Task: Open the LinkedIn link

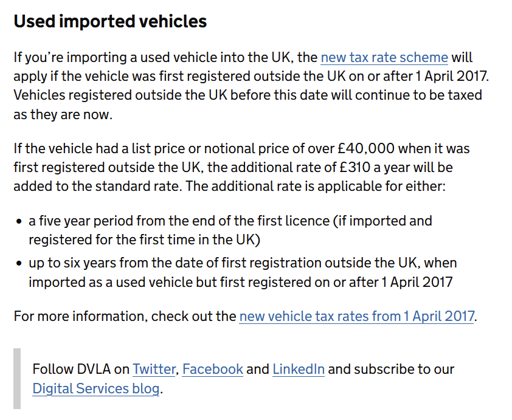Action: tap(298, 369)
